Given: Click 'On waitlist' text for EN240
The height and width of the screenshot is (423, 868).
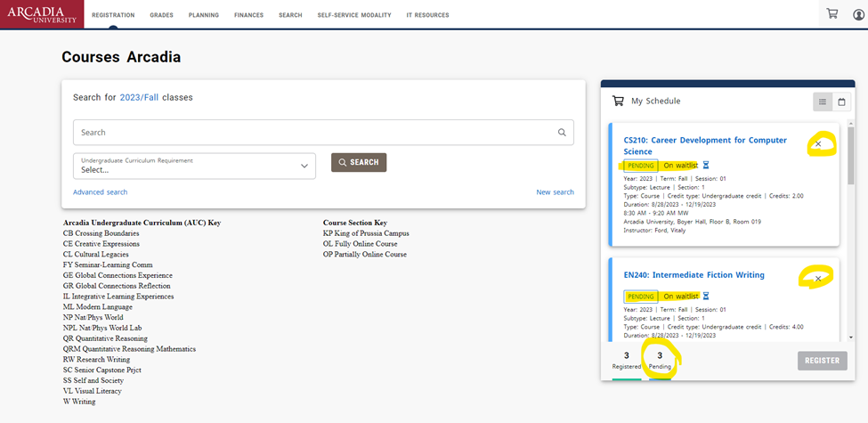Looking at the screenshot, I should [x=680, y=297].
